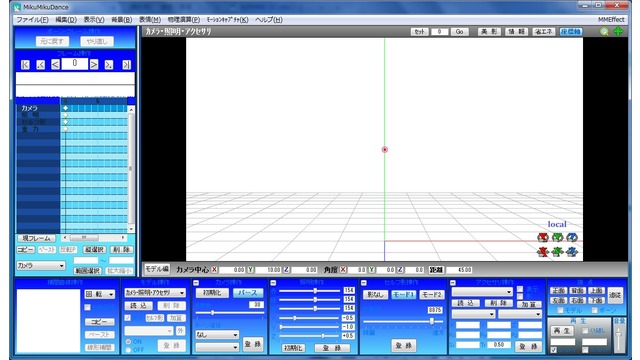This screenshot has height=360, width=640.
Task: Open the accessory selection dropdown
Action: click(482, 291)
